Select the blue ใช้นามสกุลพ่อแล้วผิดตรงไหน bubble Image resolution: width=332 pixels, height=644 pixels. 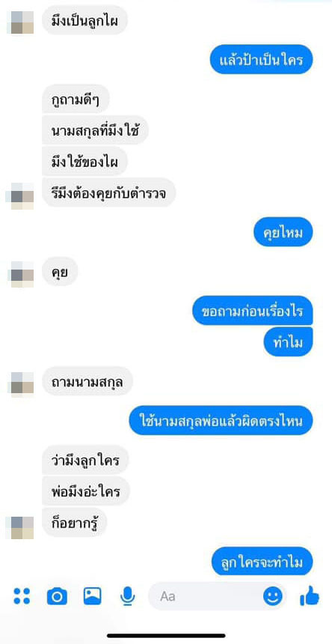(x=221, y=420)
